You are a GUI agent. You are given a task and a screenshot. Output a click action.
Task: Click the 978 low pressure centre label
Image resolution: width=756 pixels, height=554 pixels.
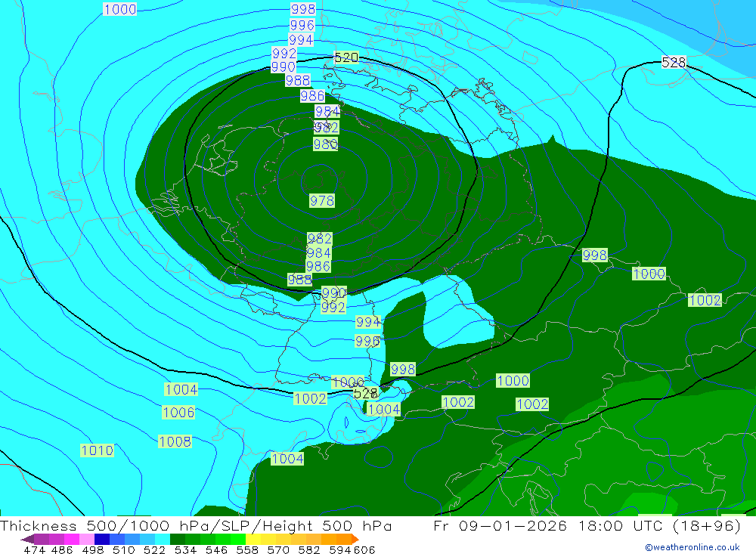coord(322,200)
